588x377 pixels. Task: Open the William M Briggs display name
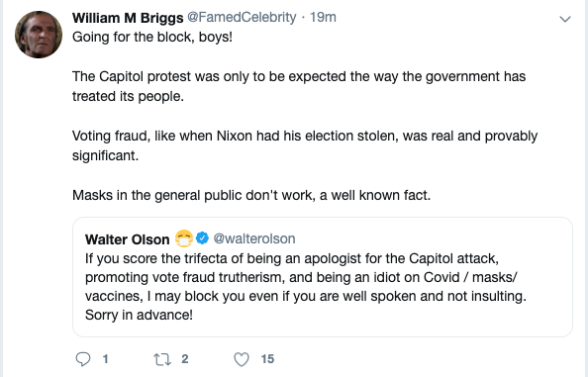pos(128,18)
